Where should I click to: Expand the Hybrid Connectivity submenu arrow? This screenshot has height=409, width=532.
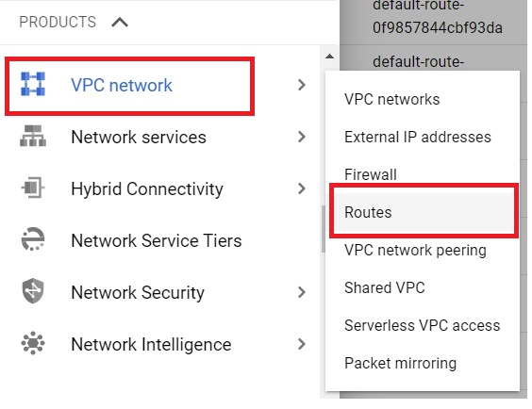coord(301,188)
